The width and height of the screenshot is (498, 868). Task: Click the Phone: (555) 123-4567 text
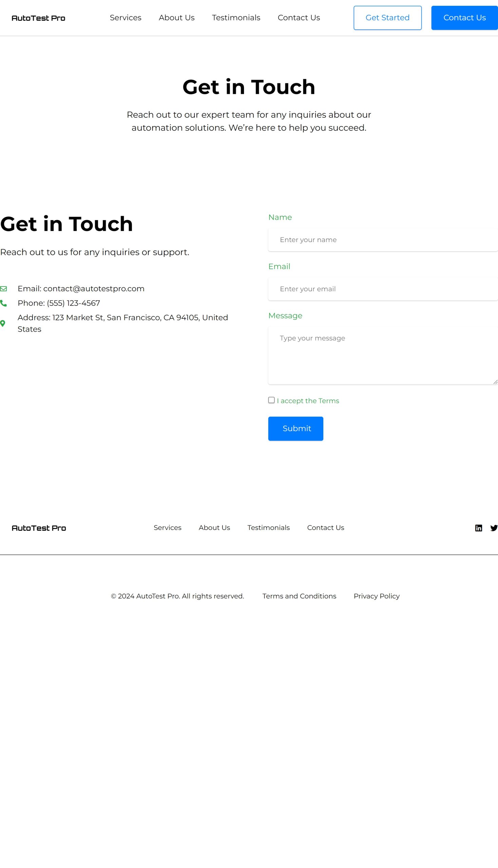(59, 303)
